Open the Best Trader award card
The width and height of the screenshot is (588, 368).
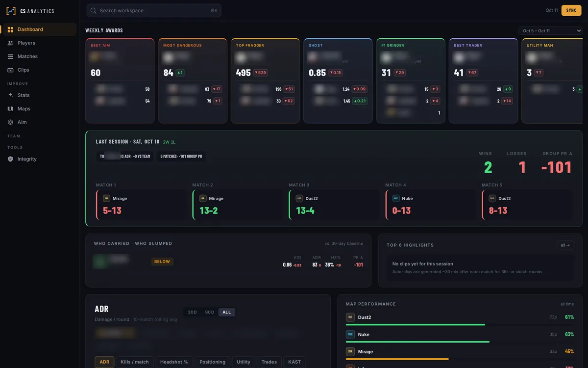[483, 80]
